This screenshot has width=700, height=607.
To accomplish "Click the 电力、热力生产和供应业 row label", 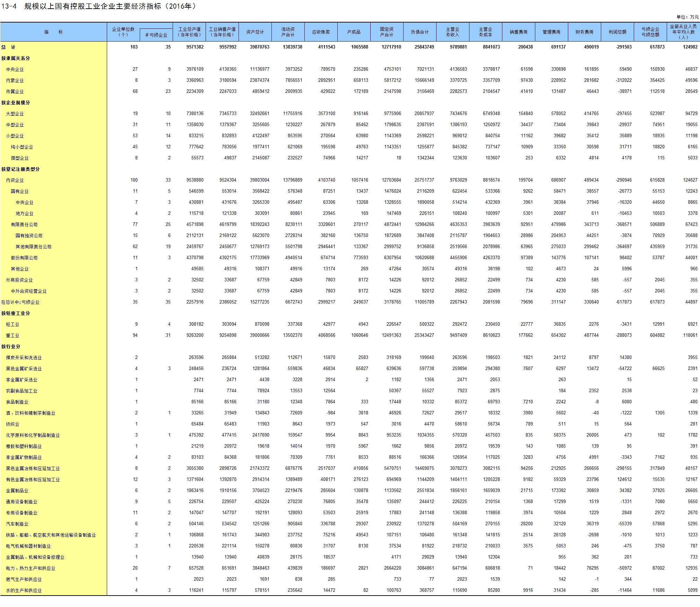I will [x=31, y=568].
